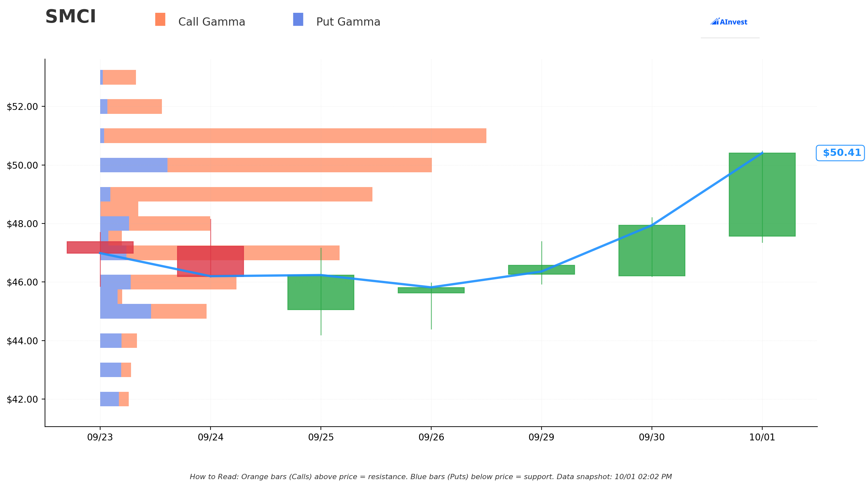Click the SMCI ticker title

[71, 16]
